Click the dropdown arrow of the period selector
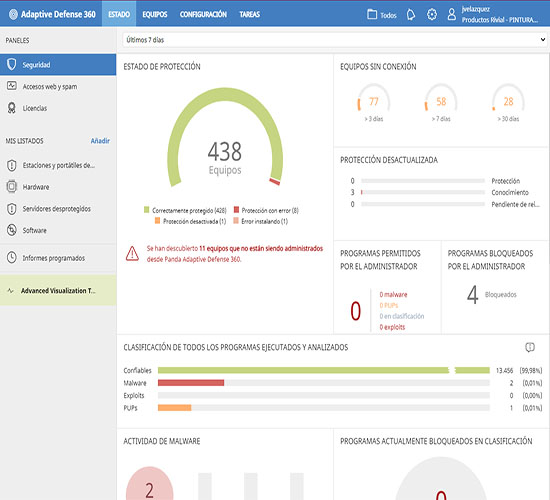The height and width of the screenshot is (500, 550). [x=542, y=40]
